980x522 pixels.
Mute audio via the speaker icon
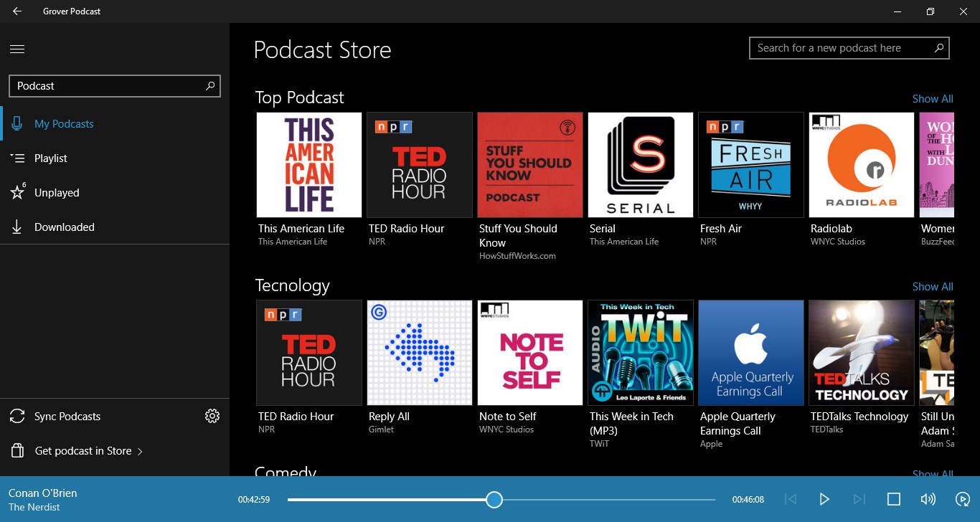point(928,499)
